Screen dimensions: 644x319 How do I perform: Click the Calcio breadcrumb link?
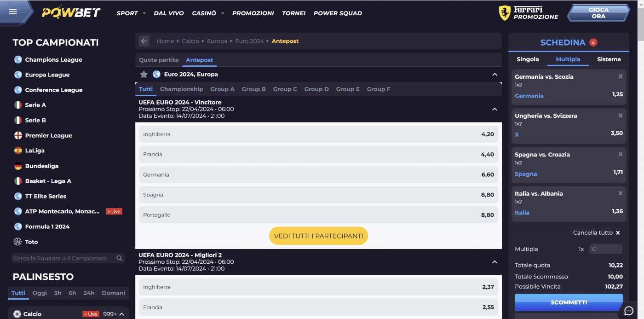(190, 41)
